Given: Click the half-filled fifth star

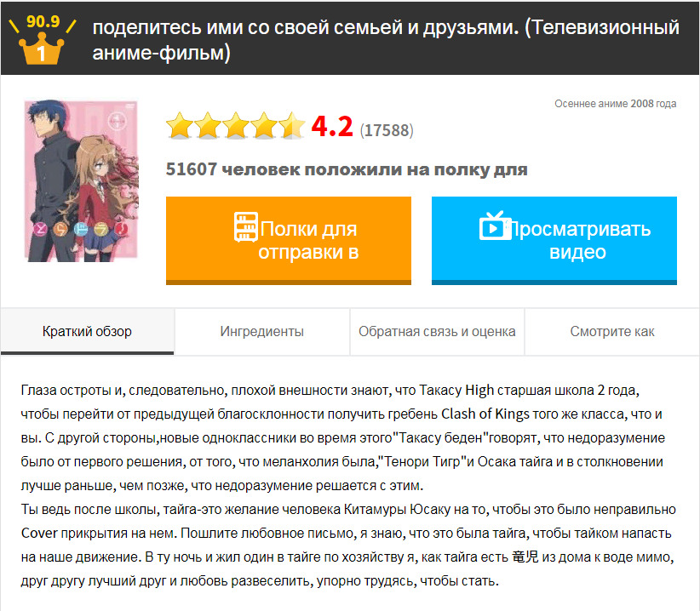Looking at the screenshot, I should tap(292, 126).
